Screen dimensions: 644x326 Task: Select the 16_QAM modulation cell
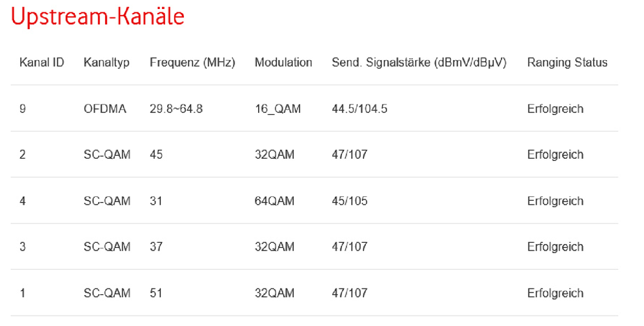point(277,109)
